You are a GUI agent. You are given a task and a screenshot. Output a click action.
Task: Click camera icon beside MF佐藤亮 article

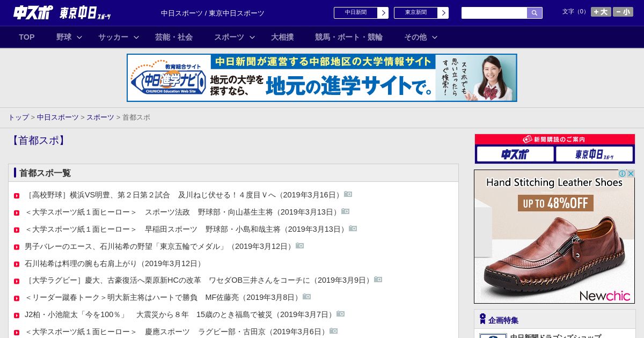(307, 297)
